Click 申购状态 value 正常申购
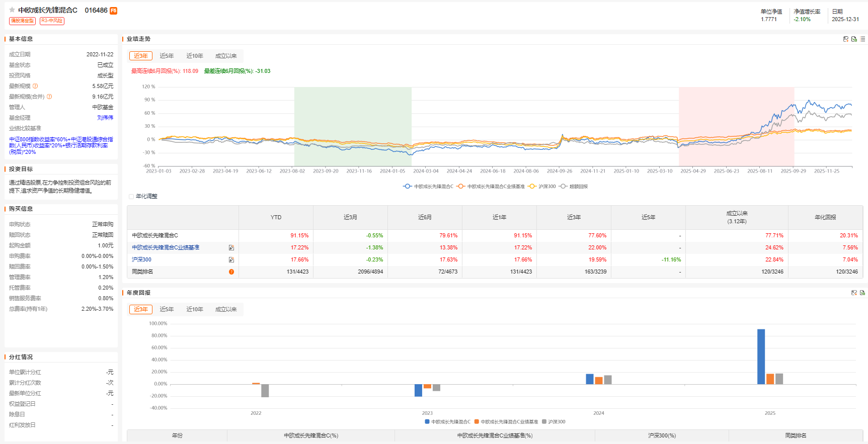This screenshot has width=868, height=444. coord(103,224)
